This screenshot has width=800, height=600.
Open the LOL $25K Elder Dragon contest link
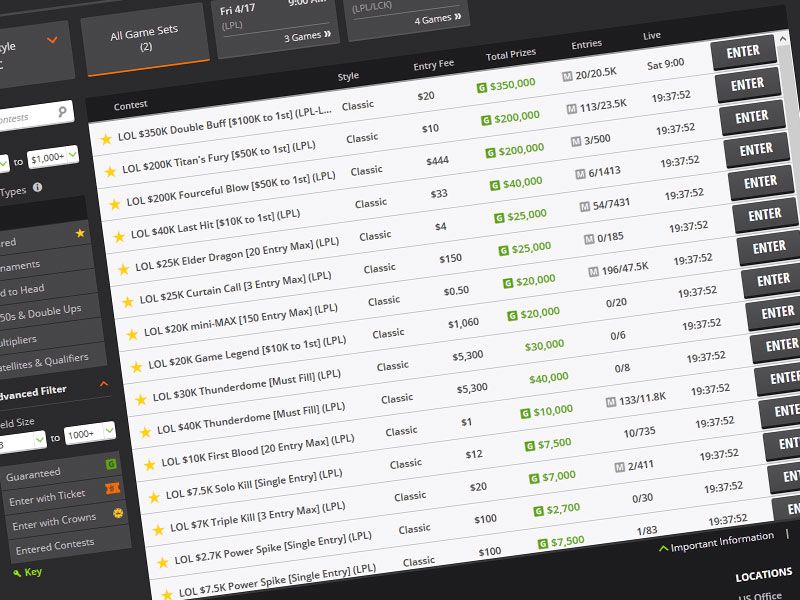tap(237, 255)
